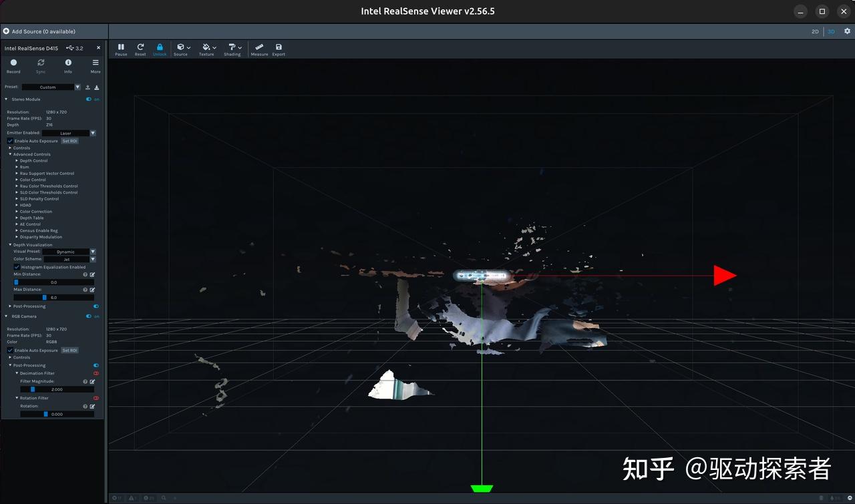855x504 pixels.
Task: Edit the Min Distance value icon
Action: [92, 274]
